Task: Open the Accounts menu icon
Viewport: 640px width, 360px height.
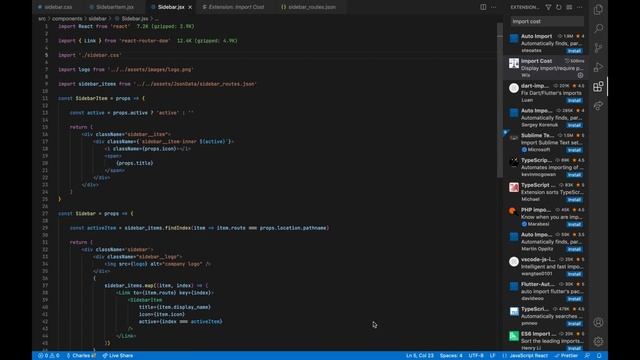Action: [598, 322]
